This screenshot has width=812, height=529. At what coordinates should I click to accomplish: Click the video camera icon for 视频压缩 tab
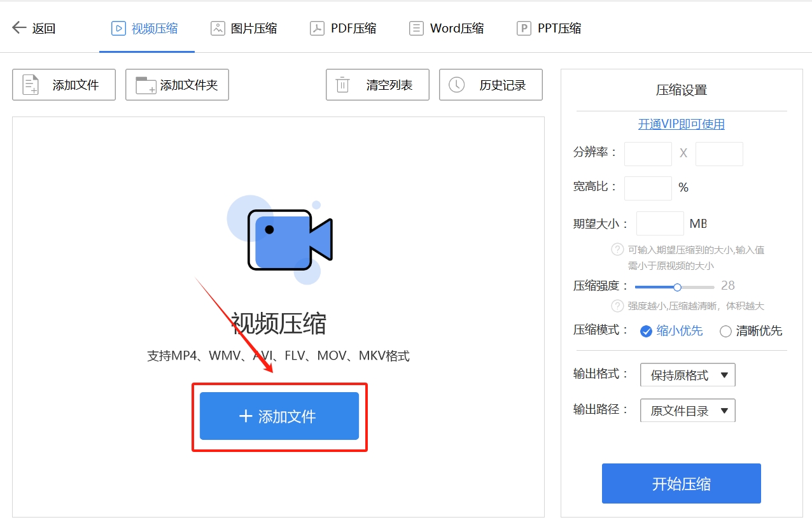click(x=117, y=27)
